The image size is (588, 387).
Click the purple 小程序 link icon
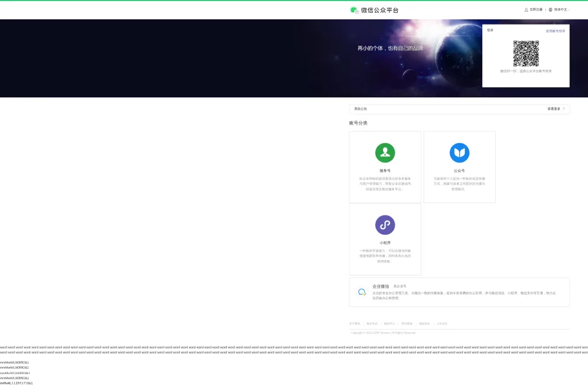click(x=385, y=225)
